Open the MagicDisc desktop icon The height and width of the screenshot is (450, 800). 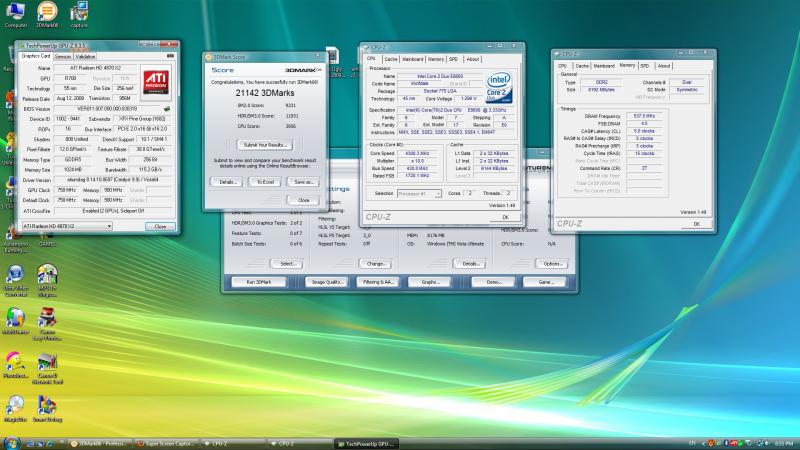15,408
